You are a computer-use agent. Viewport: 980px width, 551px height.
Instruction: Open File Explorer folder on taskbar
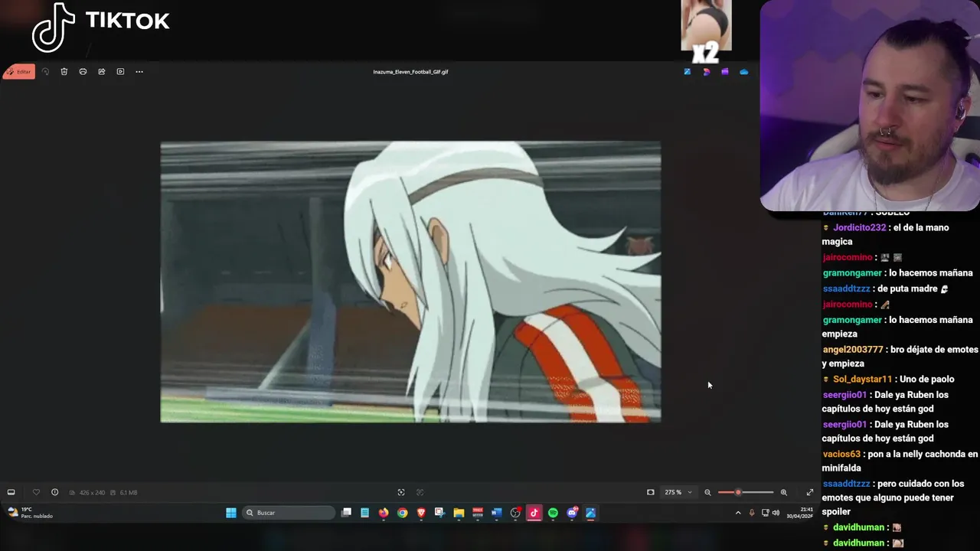point(459,513)
